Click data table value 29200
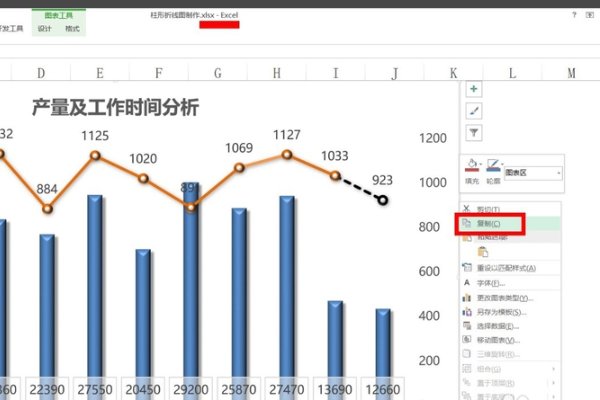This screenshot has height=400, width=600. [191, 390]
